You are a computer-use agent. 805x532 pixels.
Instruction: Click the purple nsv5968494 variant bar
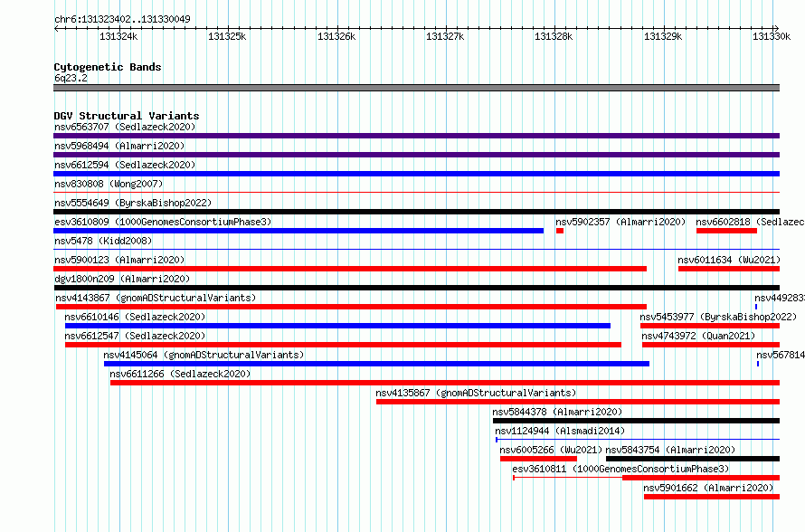click(416, 155)
